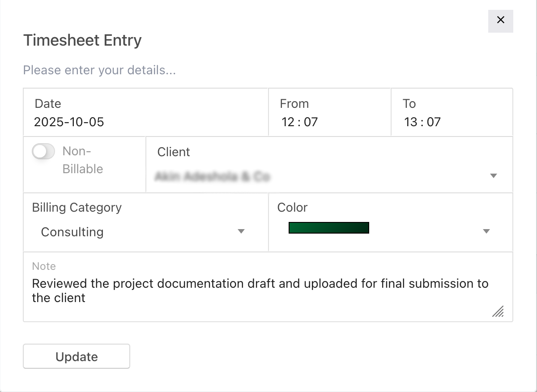The width and height of the screenshot is (537, 392).
Task: Select the To minutes value 07
Action: coord(434,122)
